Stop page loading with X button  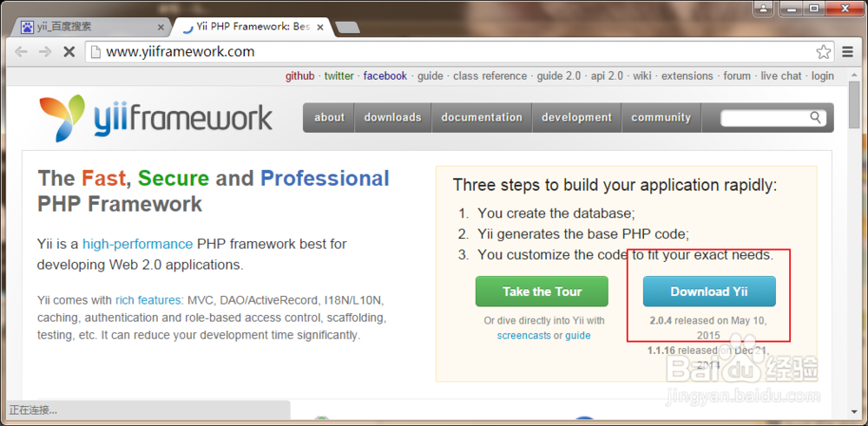pyautogui.click(x=69, y=52)
